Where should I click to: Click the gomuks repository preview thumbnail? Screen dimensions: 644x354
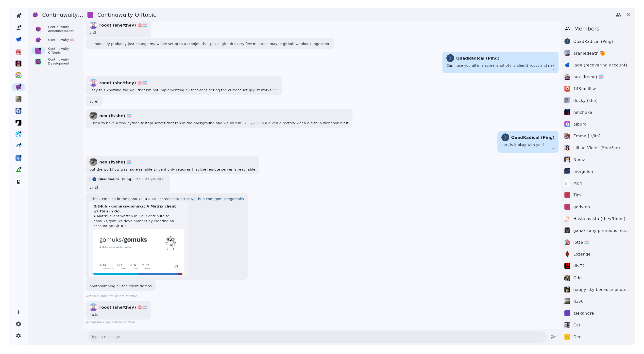(138, 252)
